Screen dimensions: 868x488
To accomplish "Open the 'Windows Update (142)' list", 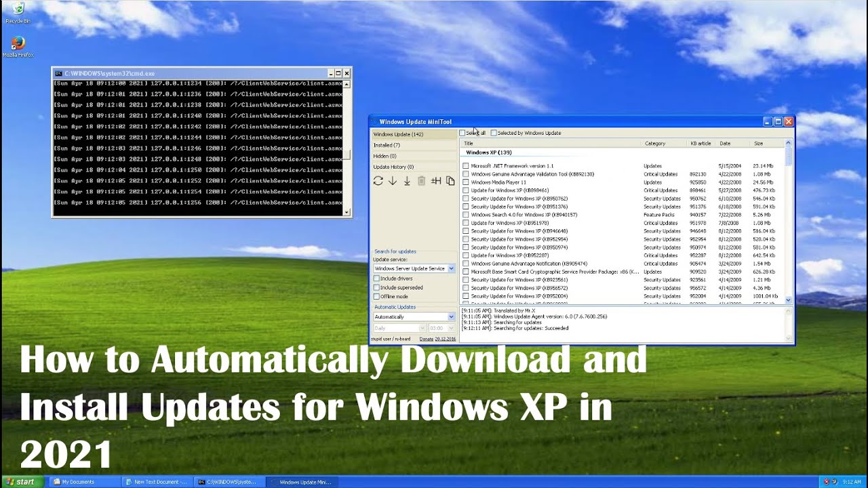I will (x=414, y=134).
